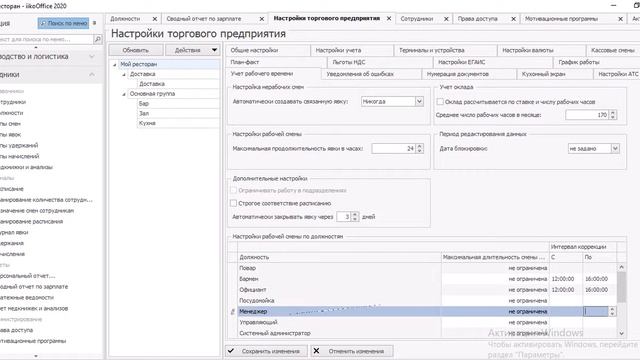Collapse the 'Мой ресторан' tree node
Viewport: 640px width, 360px height.
pyautogui.click(x=115, y=64)
